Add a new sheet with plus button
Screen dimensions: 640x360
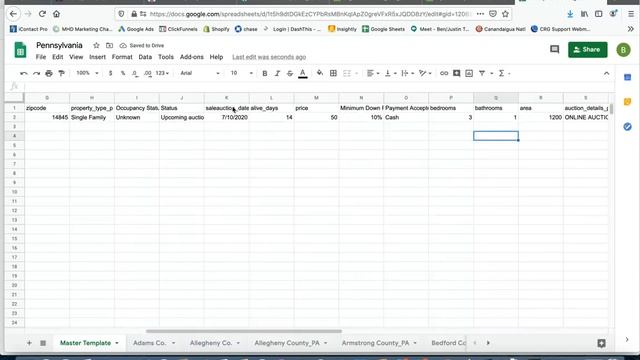coord(29,343)
